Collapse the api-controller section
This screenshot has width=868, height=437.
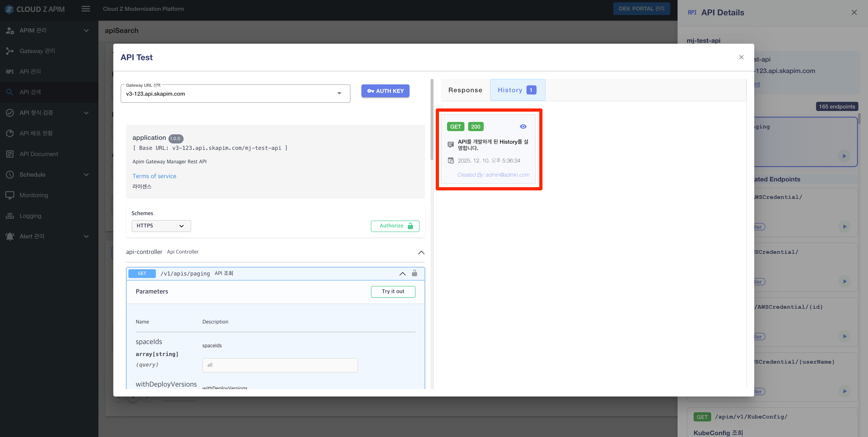(421, 252)
